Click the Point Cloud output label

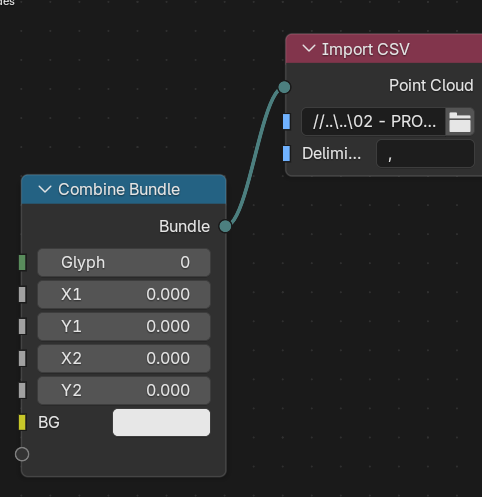click(x=431, y=85)
